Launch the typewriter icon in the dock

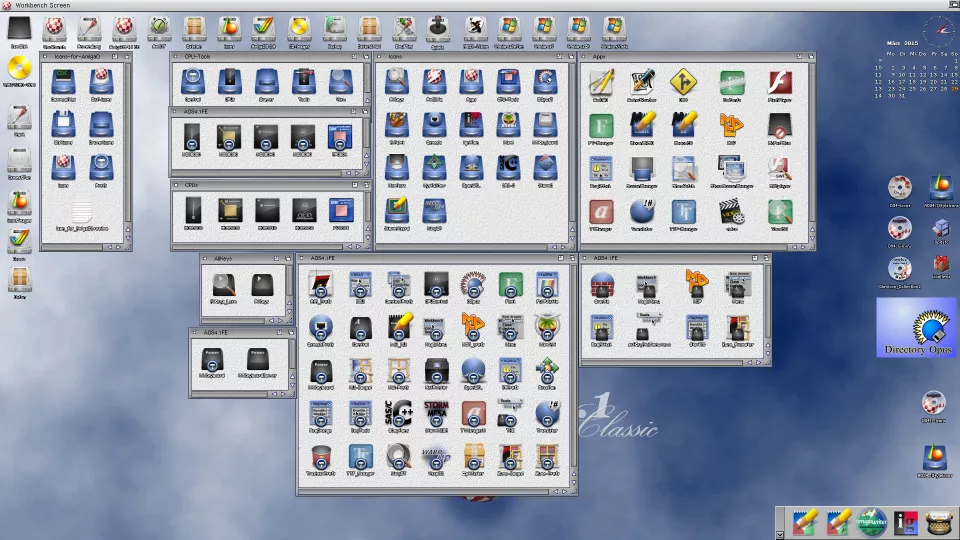click(939, 523)
